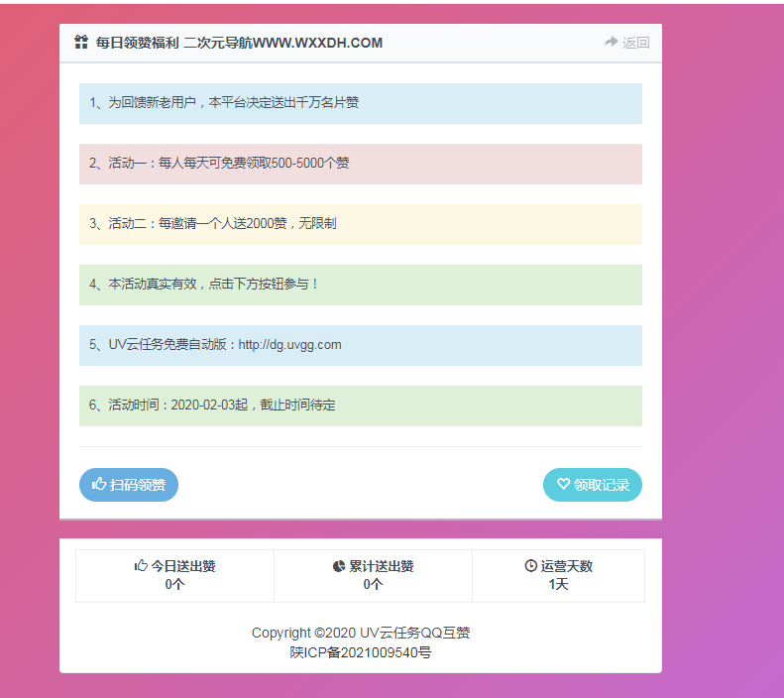Click the thumbs-up icon beside 今日送出赞

pyautogui.click(x=141, y=566)
